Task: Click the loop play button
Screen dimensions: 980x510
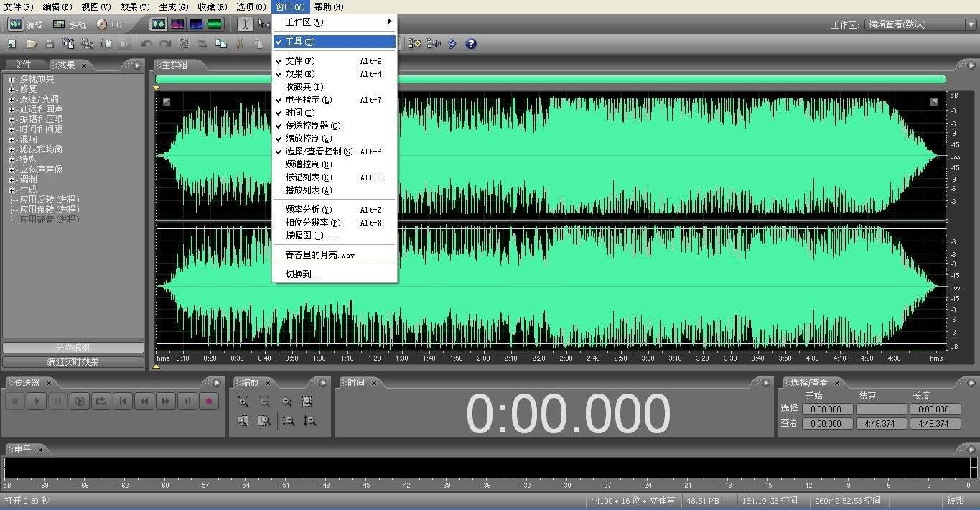Action: coord(101,402)
